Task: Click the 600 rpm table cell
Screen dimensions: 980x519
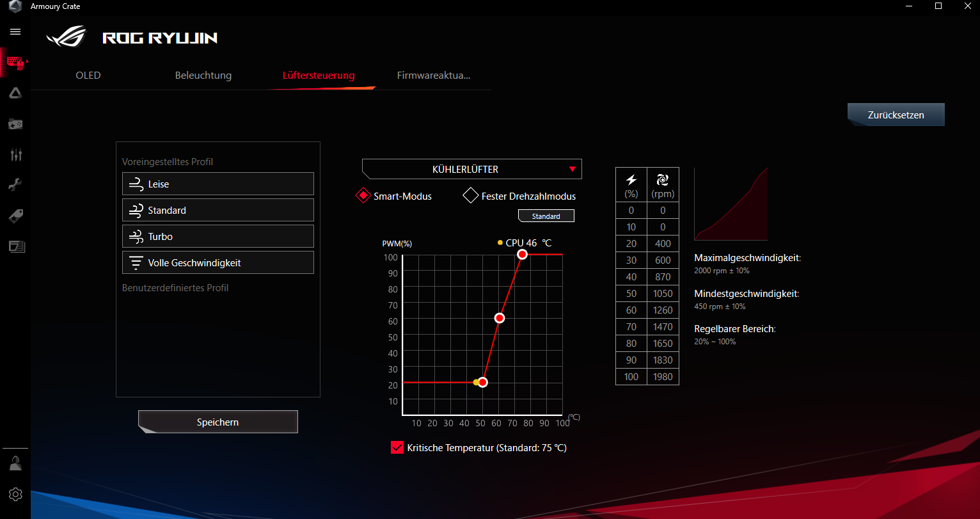Action: click(x=663, y=260)
